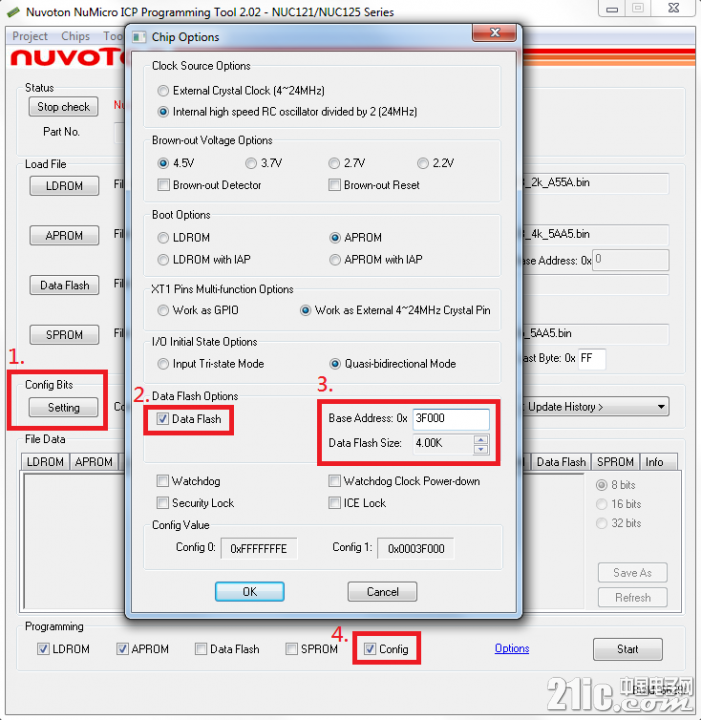Click the NuMicro ICP app title icon

tap(14, 12)
